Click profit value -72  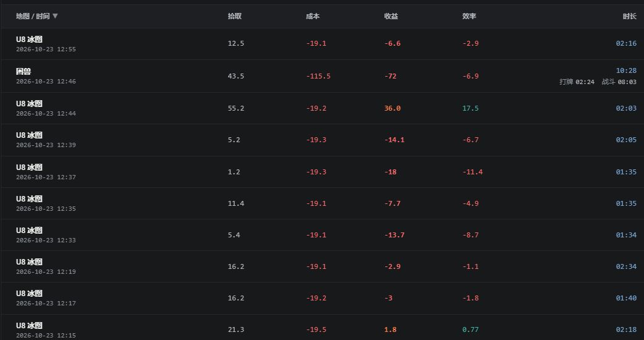391,76
